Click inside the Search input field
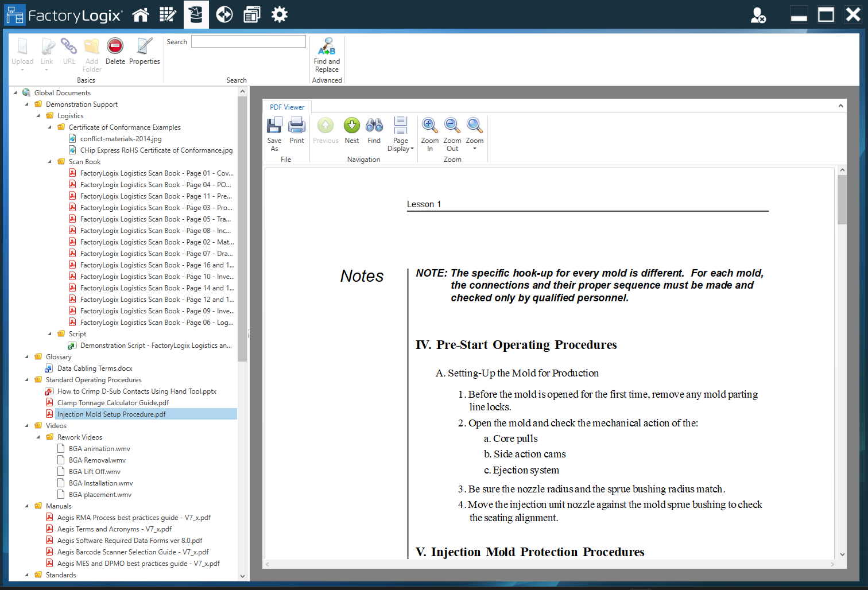This screenshot has width=868, height=590. click(248, 41)
